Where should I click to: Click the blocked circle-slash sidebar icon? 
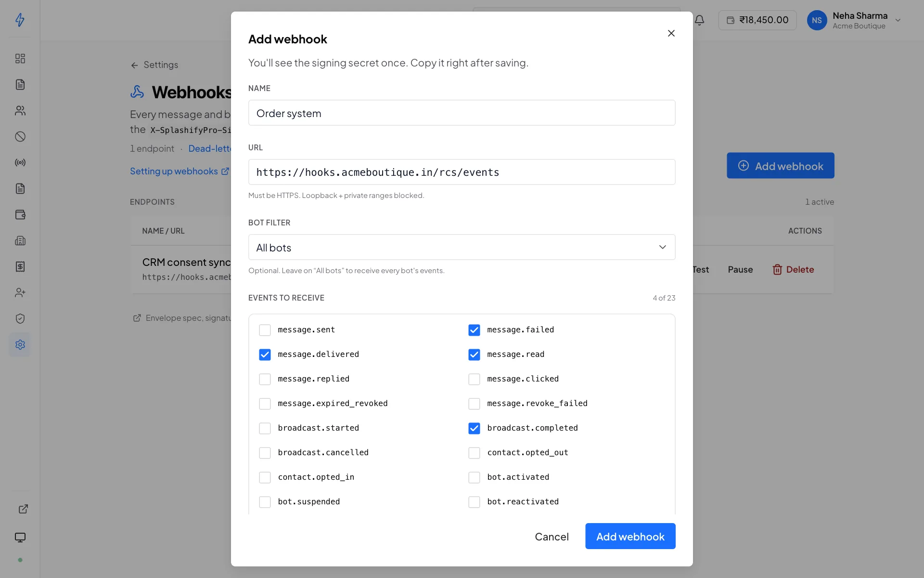[x=20, y=137]
